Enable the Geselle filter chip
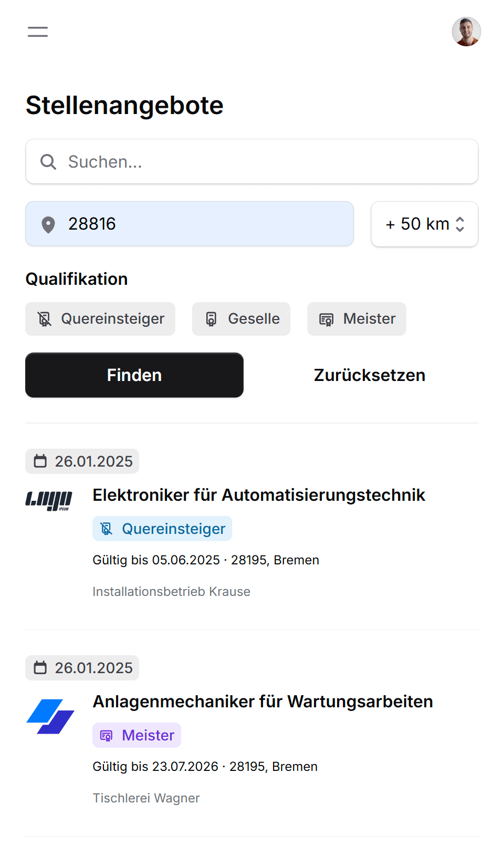 pyautogui.click(x=241, y=318)
